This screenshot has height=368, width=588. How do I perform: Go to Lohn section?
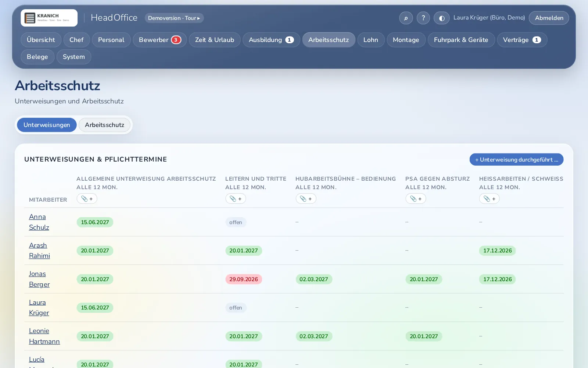click(371, 40)
